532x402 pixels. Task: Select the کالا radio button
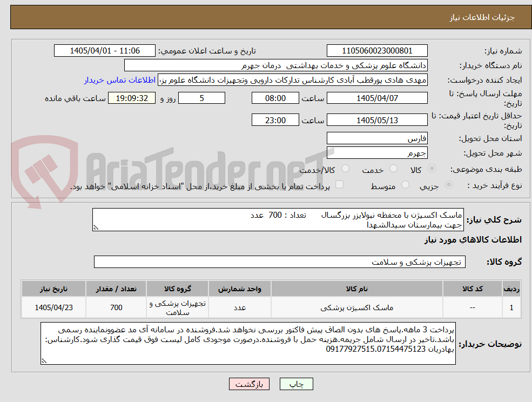point(432,169)
